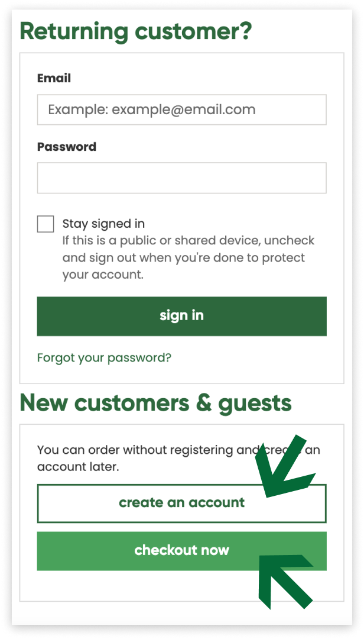Click the bold Email field label

[x=54, y=78]
